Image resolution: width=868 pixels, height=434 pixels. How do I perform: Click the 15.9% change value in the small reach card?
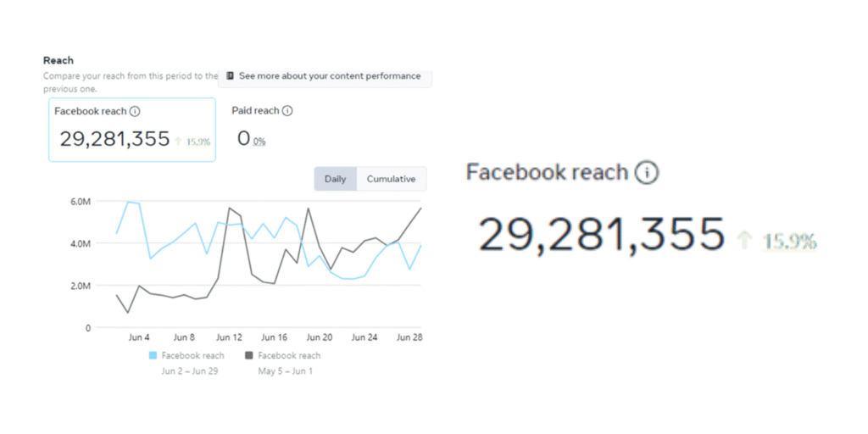point(198,142)
